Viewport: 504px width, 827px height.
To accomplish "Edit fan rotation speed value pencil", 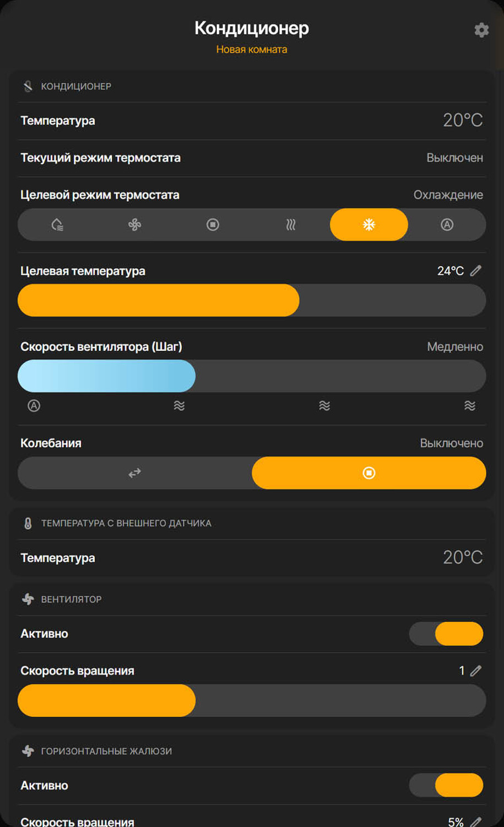I will pyautogui.click(x=476, y=670).
